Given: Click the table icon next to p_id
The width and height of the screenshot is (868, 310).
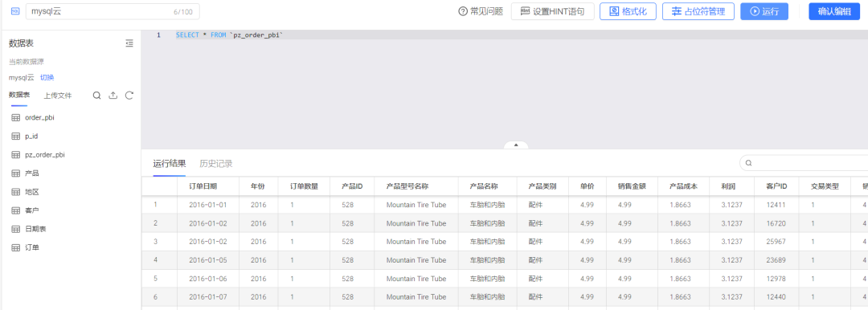Looking at the screenshot, I should tap(15, 137).
